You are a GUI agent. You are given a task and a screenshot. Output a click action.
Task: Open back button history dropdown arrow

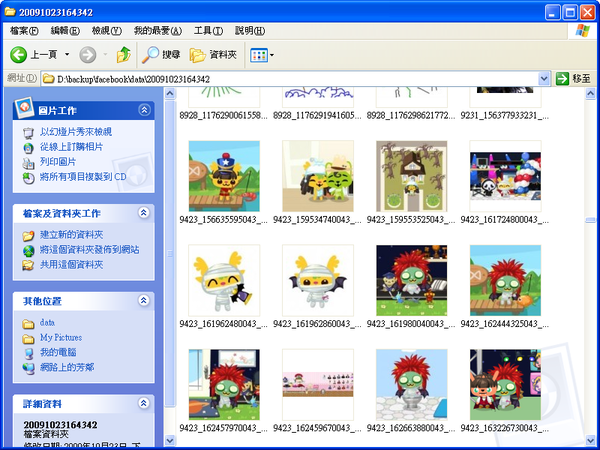click(67, 55)
